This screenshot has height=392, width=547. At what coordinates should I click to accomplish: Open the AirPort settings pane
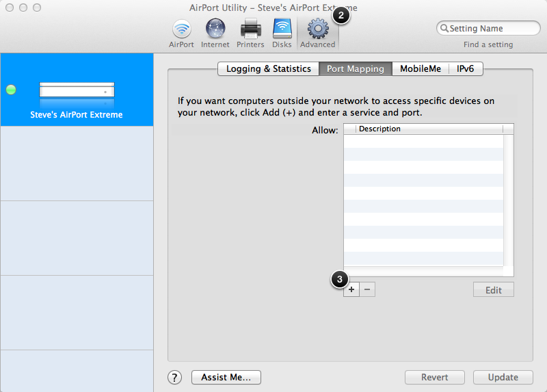tap(181, 34)
